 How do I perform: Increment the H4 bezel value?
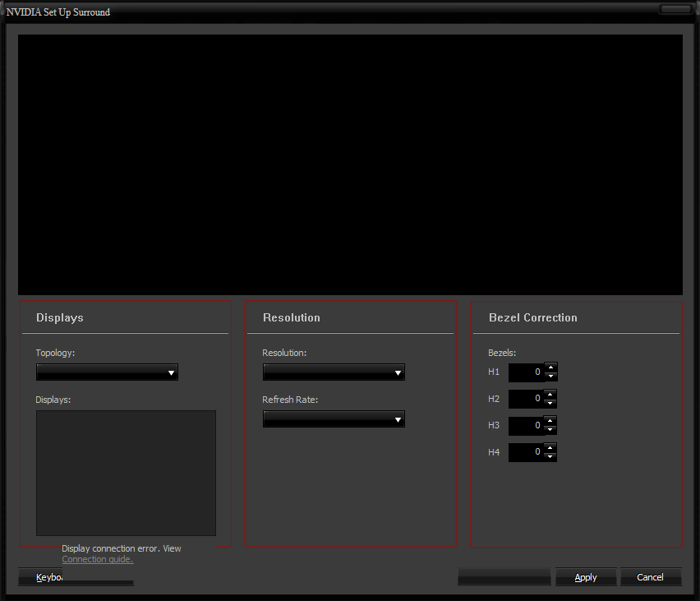(550, 446)
